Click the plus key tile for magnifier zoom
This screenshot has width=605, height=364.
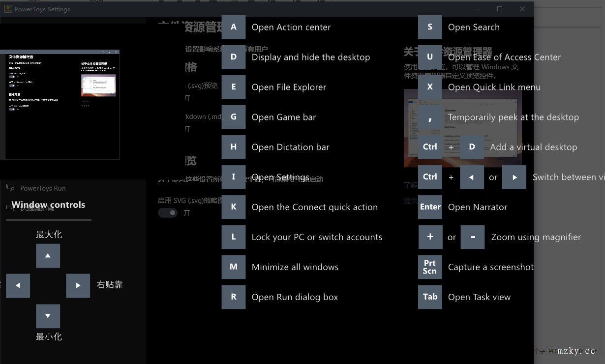(430, 237)
